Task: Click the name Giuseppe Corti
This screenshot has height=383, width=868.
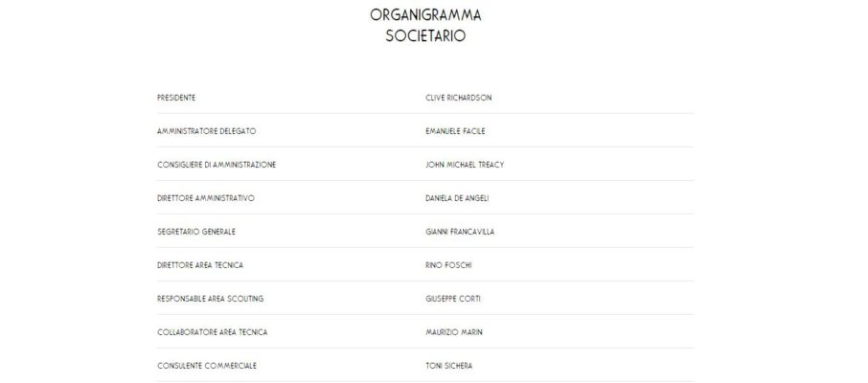Action: tap(453, 299)
